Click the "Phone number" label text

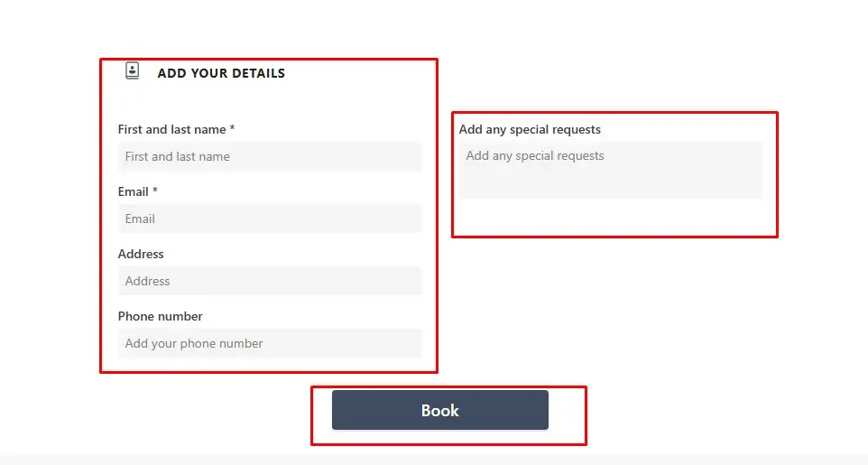click(x=160, y=316)
